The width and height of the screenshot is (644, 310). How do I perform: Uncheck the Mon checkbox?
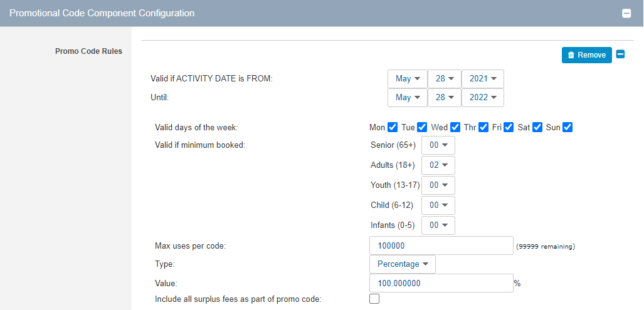(x=393, y=127)
